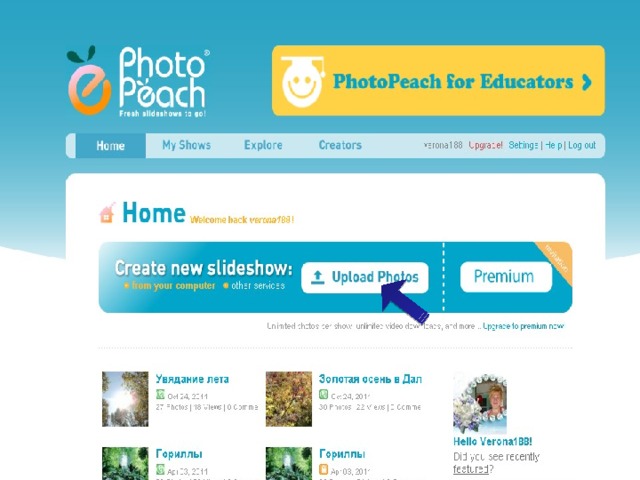The height and width of the screenshot is (480, 640).
Task: Click the Premium button
Action: pyautogui.click(x=506, y=277)
